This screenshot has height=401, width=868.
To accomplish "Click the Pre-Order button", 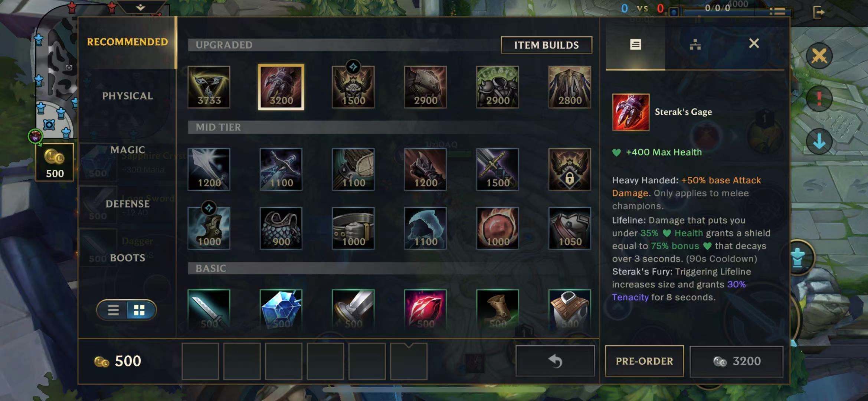I will click(x=644, y=361).
